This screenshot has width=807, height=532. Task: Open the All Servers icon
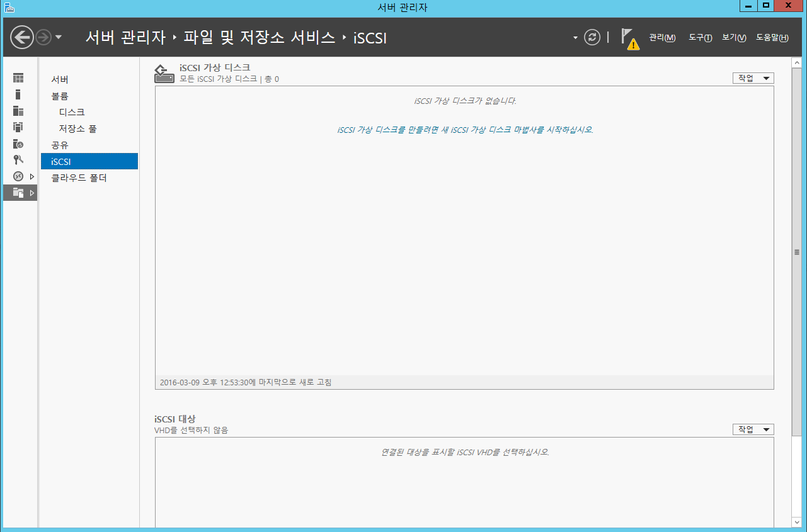18,111
